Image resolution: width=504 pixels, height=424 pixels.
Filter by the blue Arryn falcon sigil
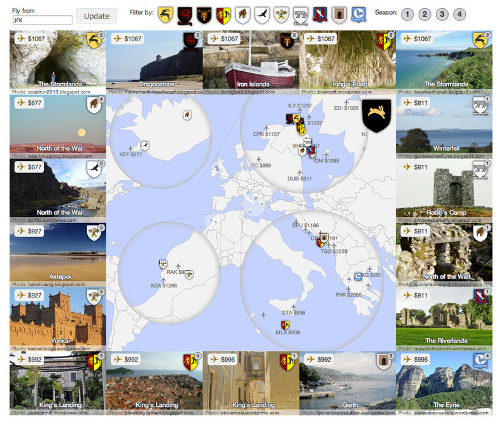pyautogui.click(x=358, y=15)
